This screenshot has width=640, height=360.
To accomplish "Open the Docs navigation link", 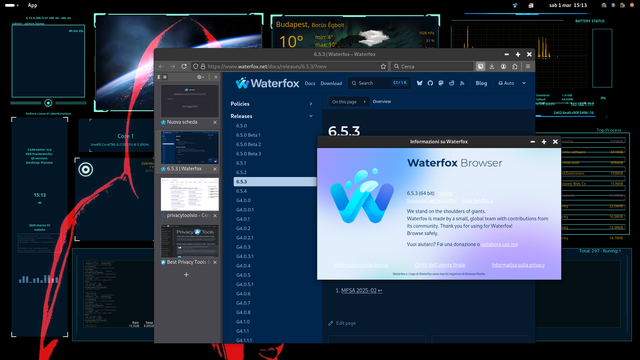I will (x=310, y=83).
